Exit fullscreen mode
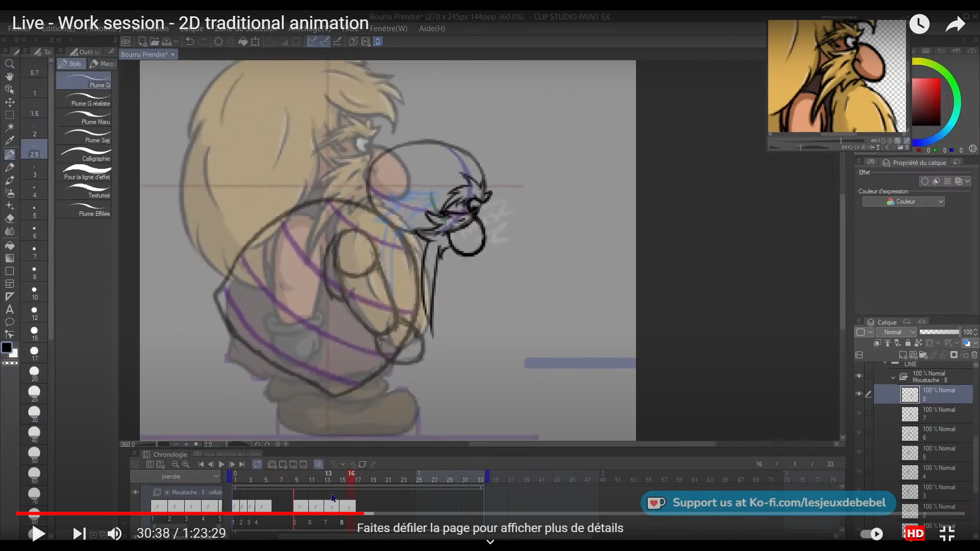The image size is (980, 551). tap(947, 534)
